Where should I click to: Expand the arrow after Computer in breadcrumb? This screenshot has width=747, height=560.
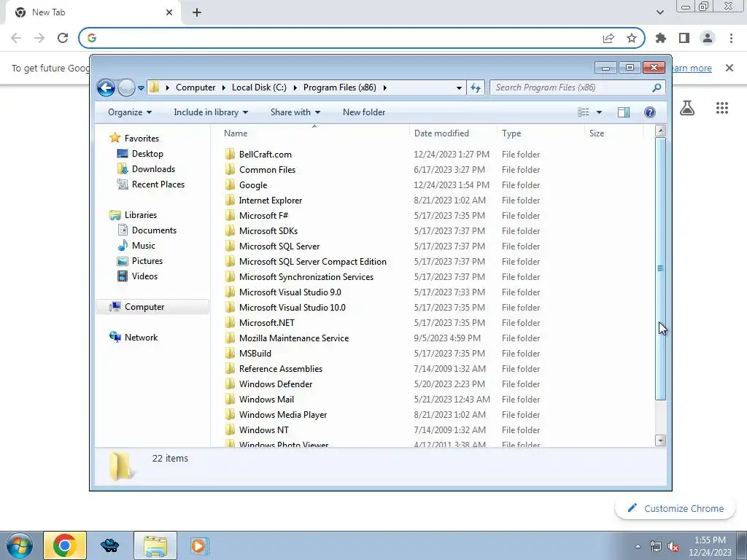coord(223,87)
